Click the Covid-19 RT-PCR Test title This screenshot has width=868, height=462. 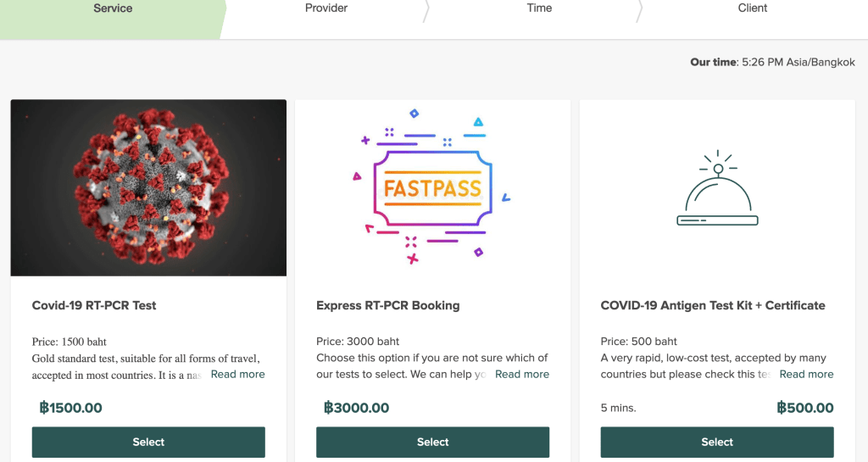tap(94, 305)
